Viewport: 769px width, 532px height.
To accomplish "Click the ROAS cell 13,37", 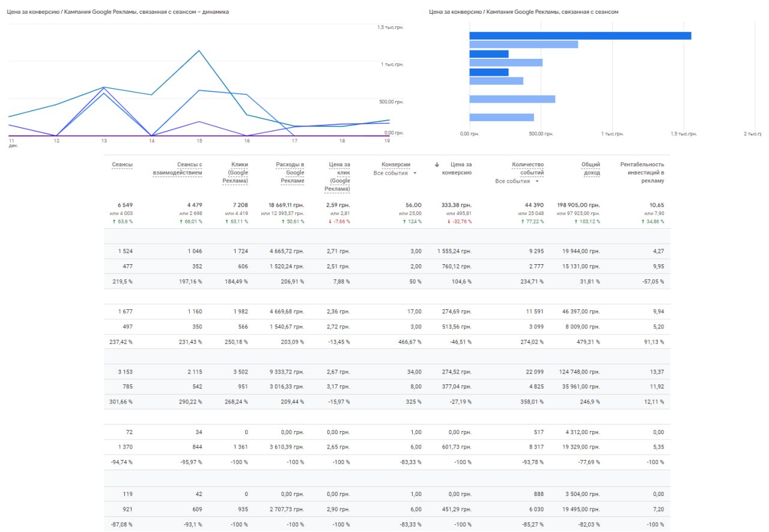I will [658, 372].
